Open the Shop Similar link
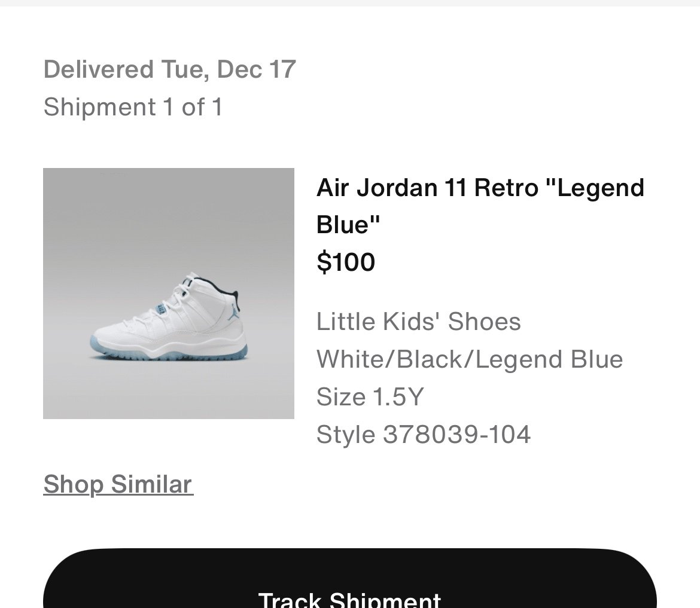Viewport: 700px width, 608px height. (118, 484)
